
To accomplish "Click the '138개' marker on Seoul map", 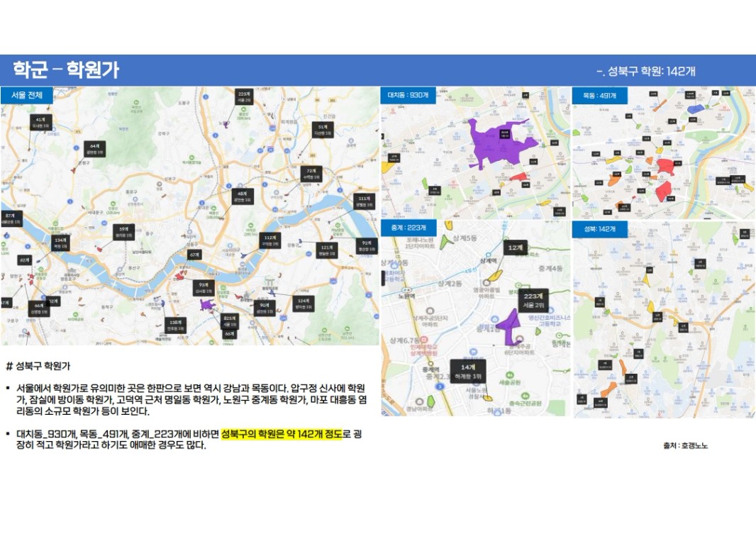I will coord(175,325).
